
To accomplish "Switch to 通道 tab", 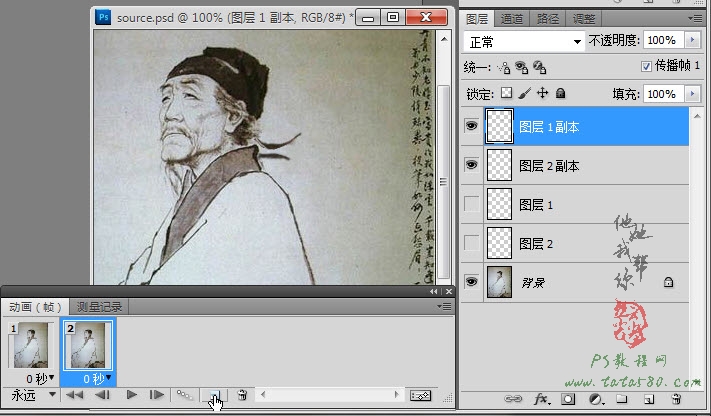I will coord(512,19).
